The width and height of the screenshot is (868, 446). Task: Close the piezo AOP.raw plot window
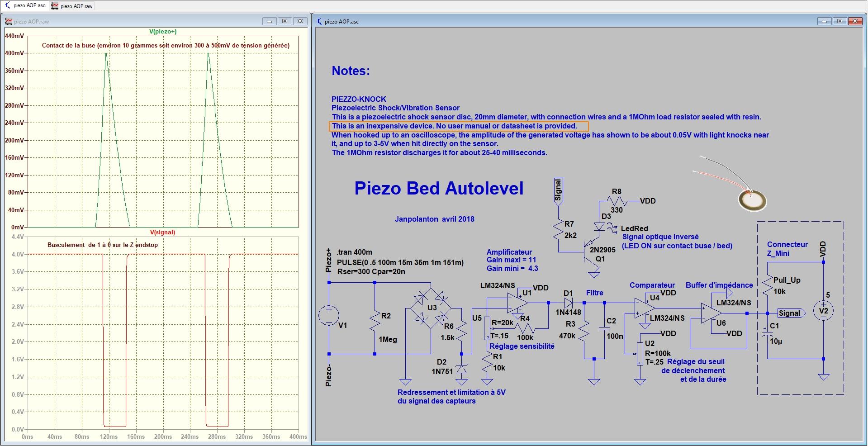click(300, 21)
